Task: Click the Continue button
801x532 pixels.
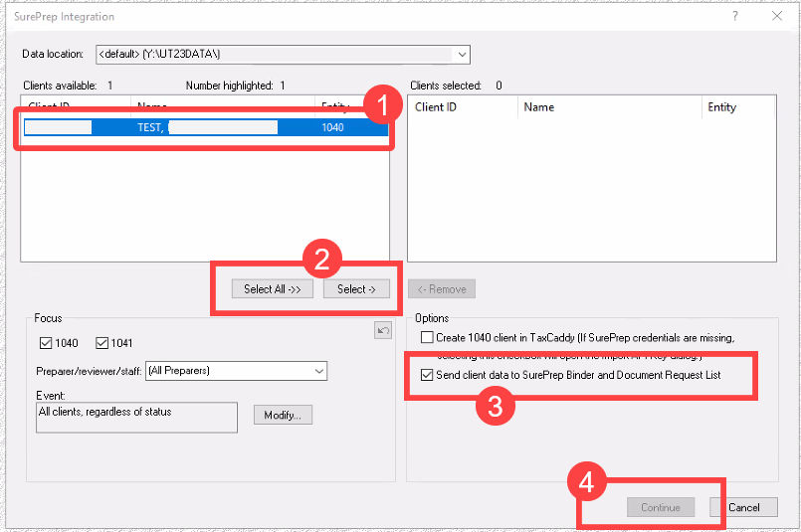Action: point(661,507)
